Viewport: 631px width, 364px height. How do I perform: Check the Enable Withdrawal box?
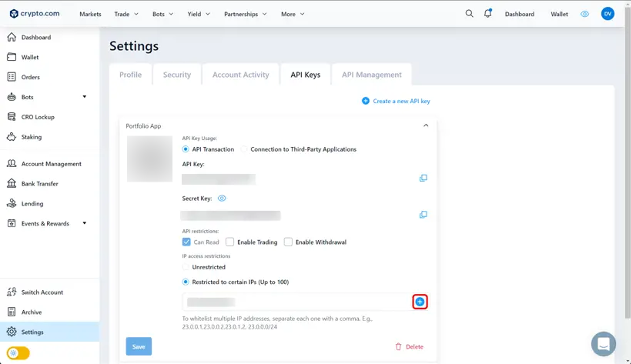[x=288, y=242]
